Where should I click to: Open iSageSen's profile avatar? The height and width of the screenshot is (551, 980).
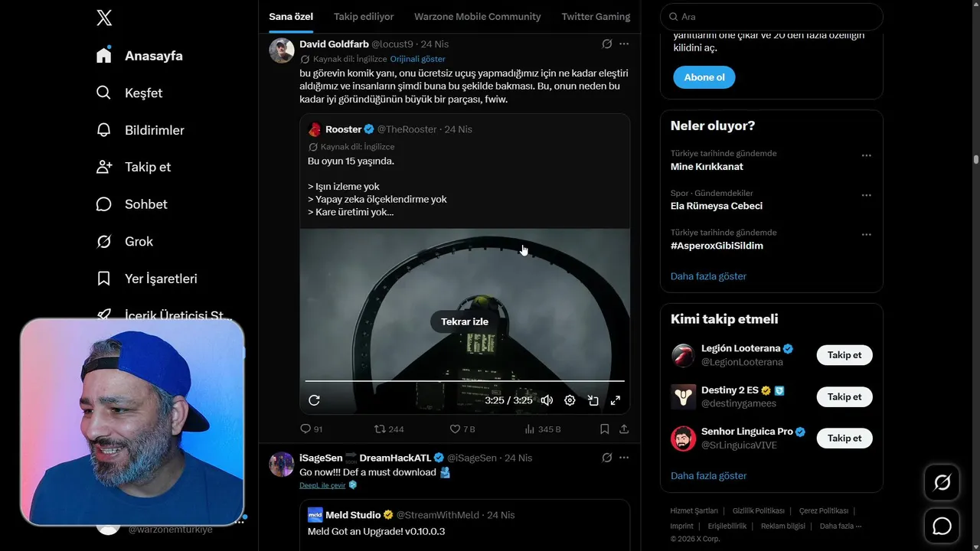click(x=282, y=464)
